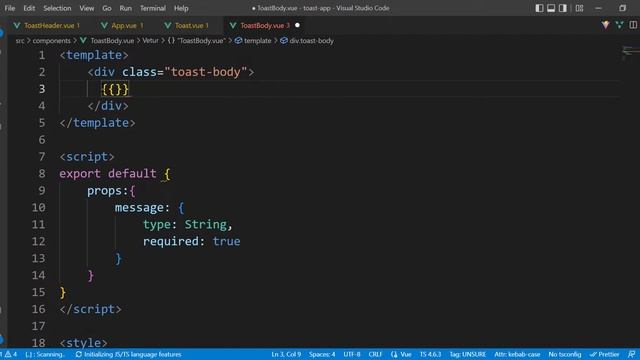This screenshot has width=640, height=360.
Task: Open the ToastBody.vue breadcrumb
Action: (x=112, y=41)
